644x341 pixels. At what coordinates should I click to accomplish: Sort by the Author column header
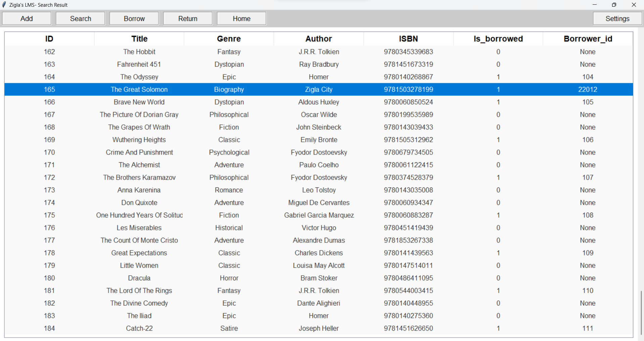coord(318,39)
